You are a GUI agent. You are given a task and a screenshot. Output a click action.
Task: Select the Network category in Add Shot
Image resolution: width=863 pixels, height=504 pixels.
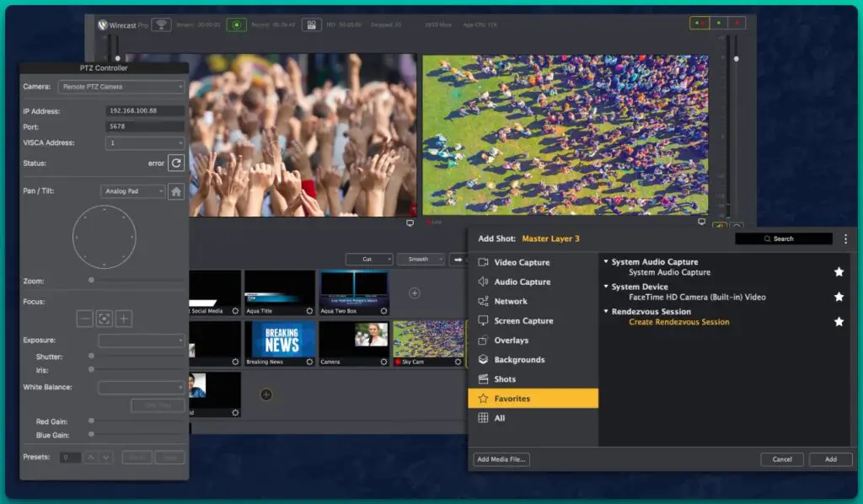pos(485,301)
